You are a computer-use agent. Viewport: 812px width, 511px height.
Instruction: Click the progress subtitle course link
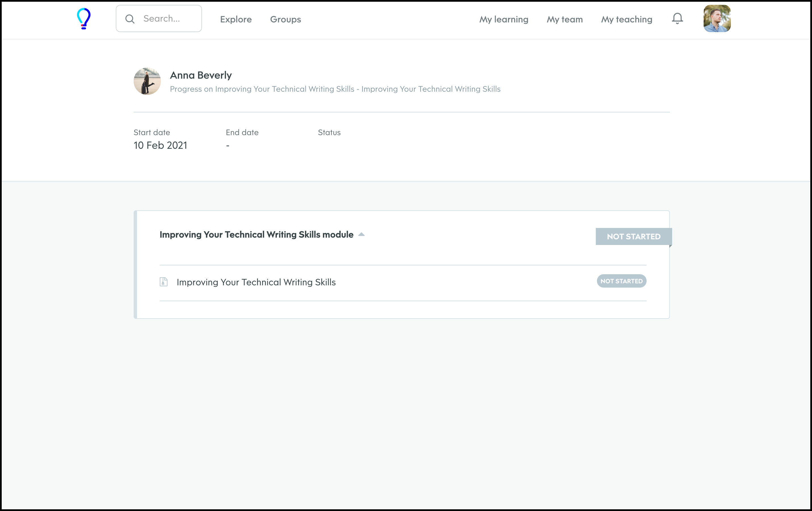point(335,89)
